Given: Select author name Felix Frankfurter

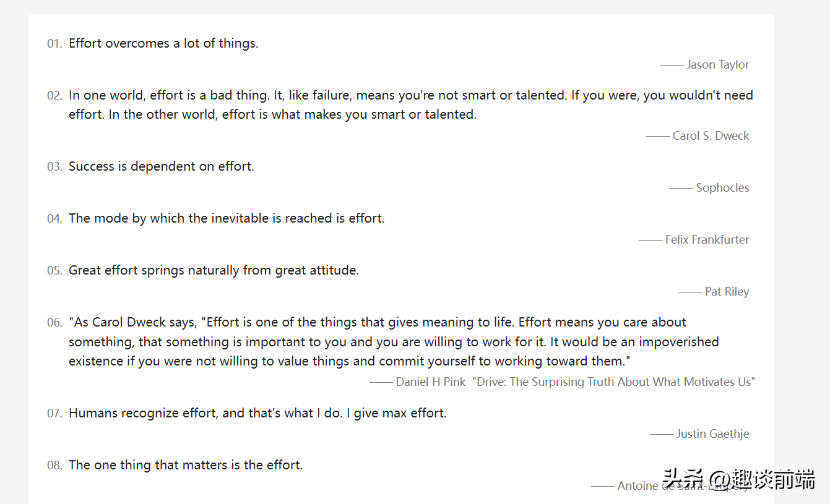Looking at the screenshot, I should click(707, 239).
